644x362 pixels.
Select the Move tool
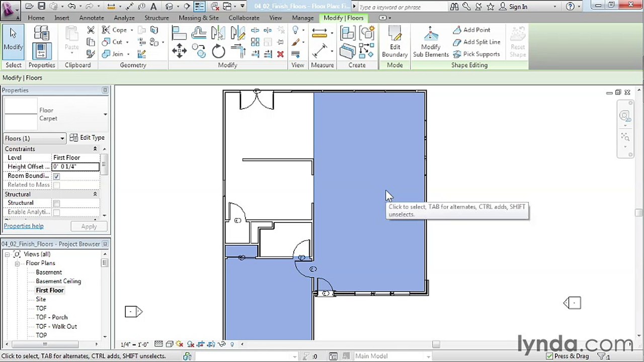[x=179, y=51]
